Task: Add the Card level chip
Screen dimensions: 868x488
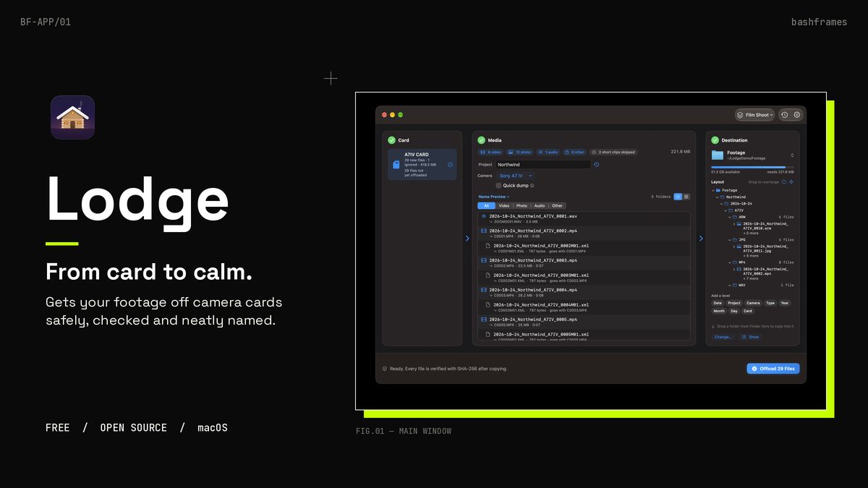Action: tap(748, 311)
